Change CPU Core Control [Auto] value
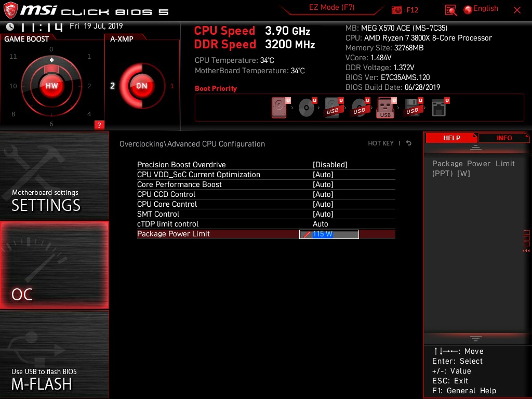 pos(323,204)
